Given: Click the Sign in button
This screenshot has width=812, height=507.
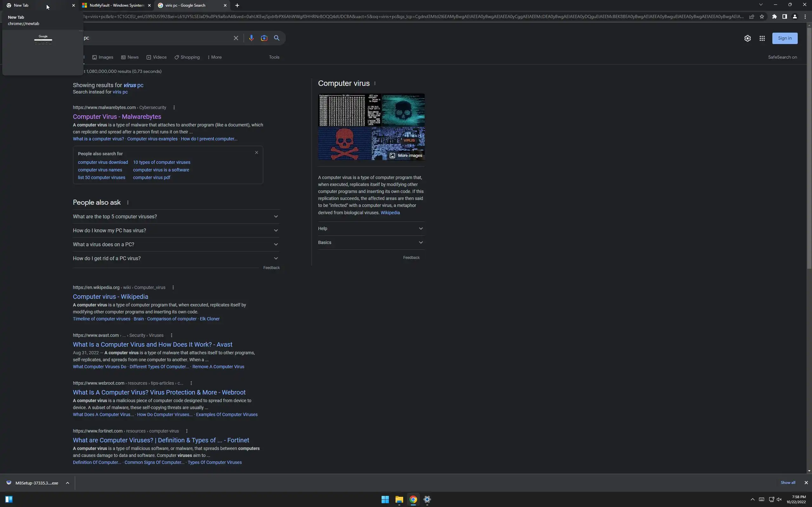Looking at the screenshot, I should click(784, 38).
